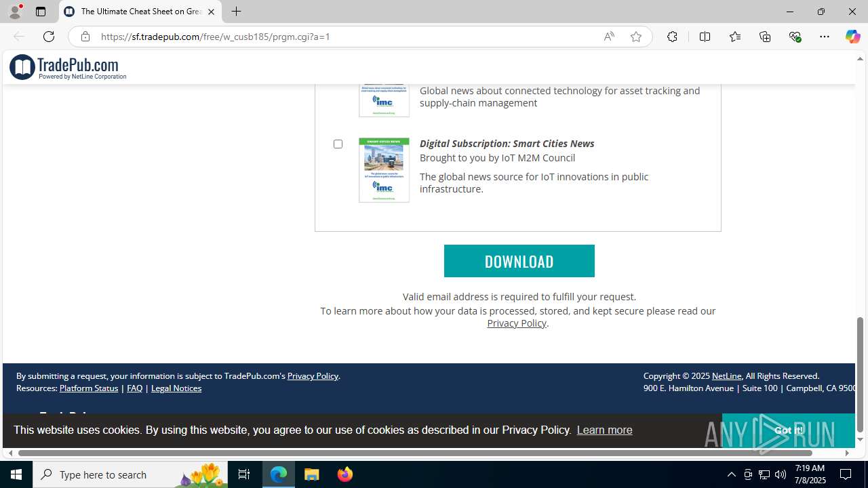Image resolution: width=868 pixels, height=488 pixels.
Task: Open the network status tray icon
Action: coord(764,474)
